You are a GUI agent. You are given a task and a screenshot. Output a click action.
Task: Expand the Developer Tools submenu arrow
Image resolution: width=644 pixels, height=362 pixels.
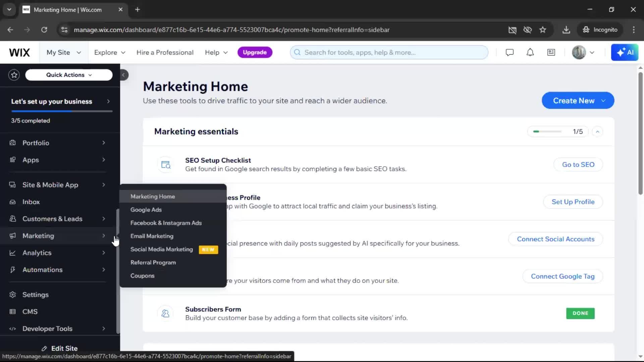pos(104,329)
